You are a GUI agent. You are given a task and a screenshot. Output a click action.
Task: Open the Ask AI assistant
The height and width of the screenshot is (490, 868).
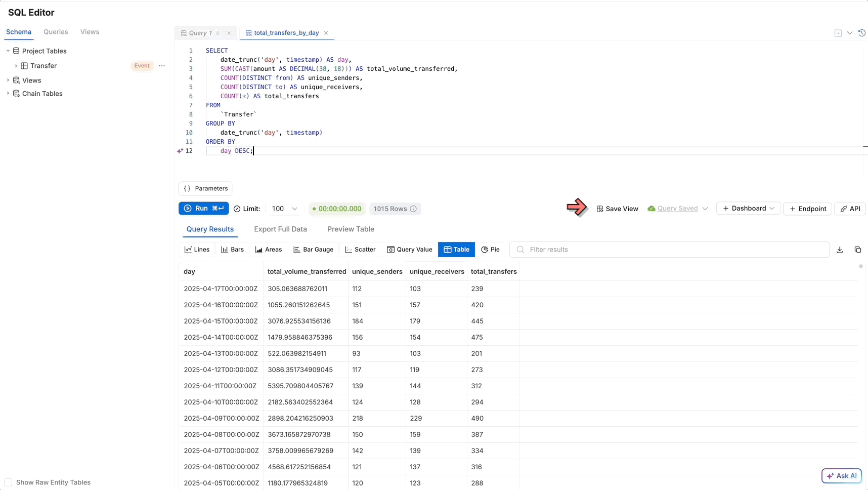click(x=842, y=476)
